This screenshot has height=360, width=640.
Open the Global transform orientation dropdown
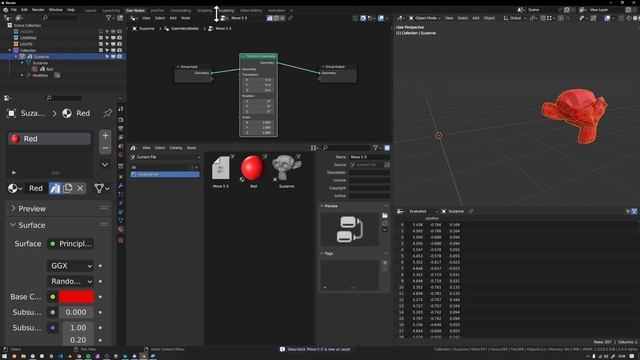pos(513,18)
